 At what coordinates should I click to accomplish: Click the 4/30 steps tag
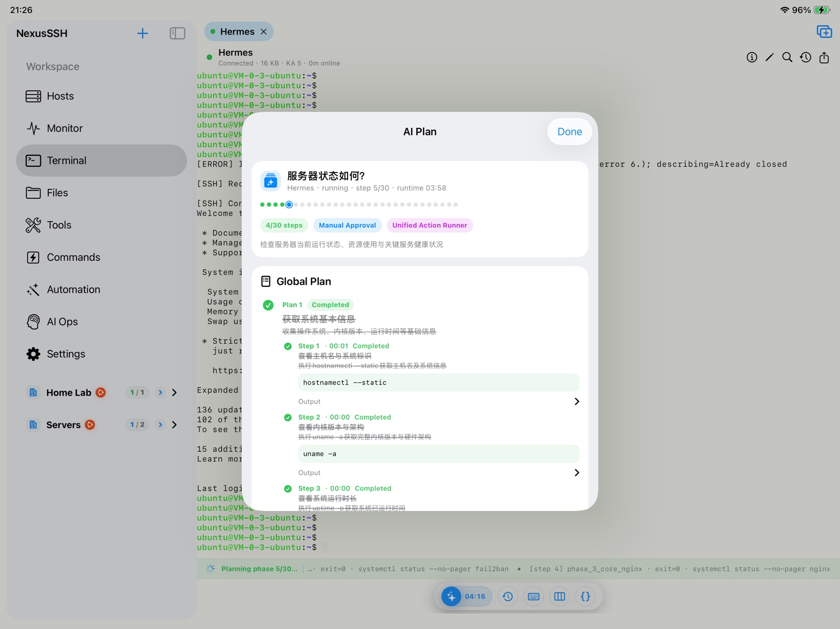[284, 226]
